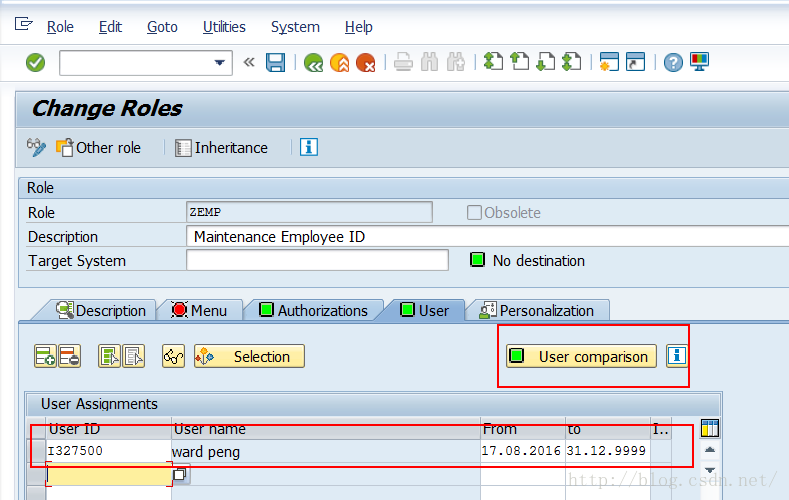Open the System menu
The height and width of the screenshot is (500, 789).
[295, 27]
